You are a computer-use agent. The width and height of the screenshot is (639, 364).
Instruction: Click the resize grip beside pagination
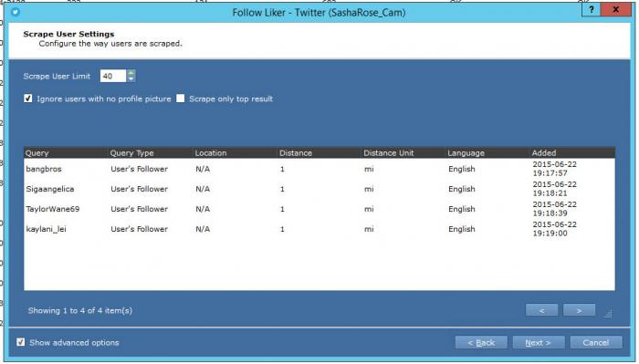(x=608, y=313)
